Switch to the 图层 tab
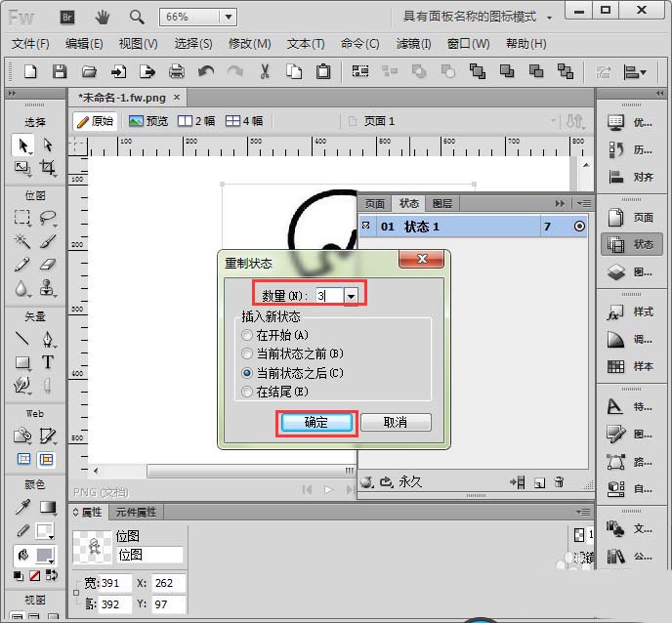672x623 pixels. pos(441,203)
